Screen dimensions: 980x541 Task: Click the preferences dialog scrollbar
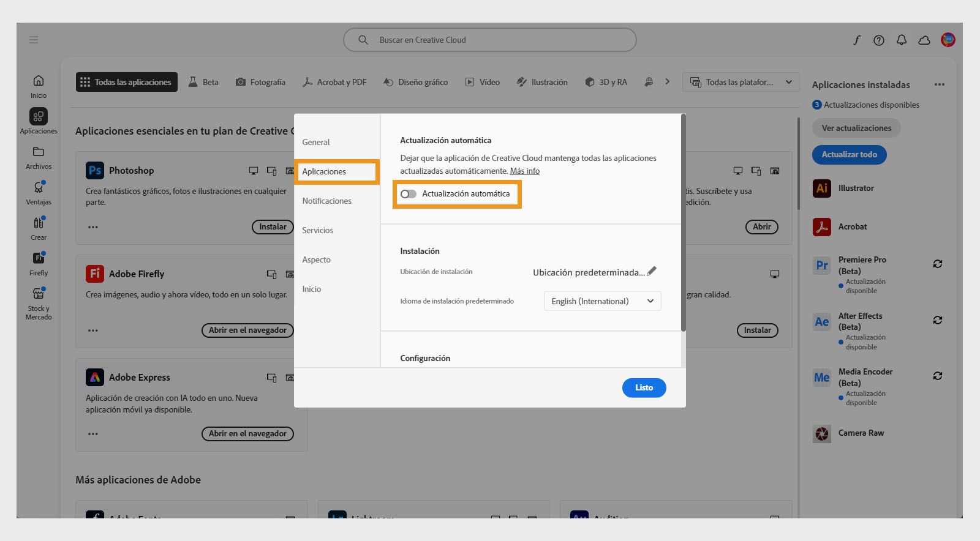[684, 223]
